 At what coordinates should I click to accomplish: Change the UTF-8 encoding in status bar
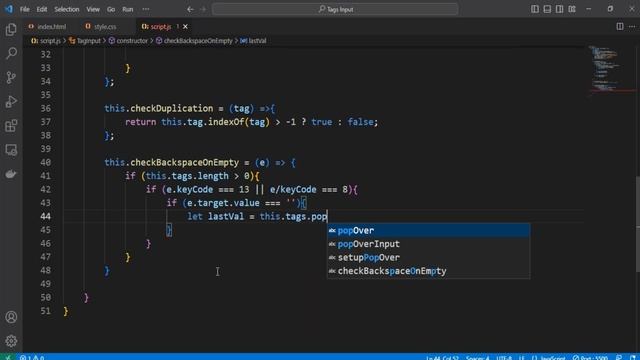coord(504,358)
